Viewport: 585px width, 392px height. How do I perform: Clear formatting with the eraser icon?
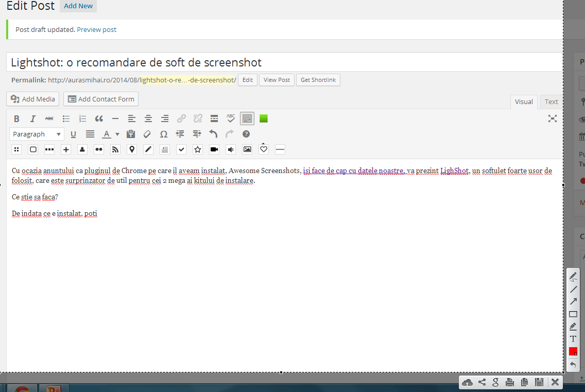pos(147,134)
